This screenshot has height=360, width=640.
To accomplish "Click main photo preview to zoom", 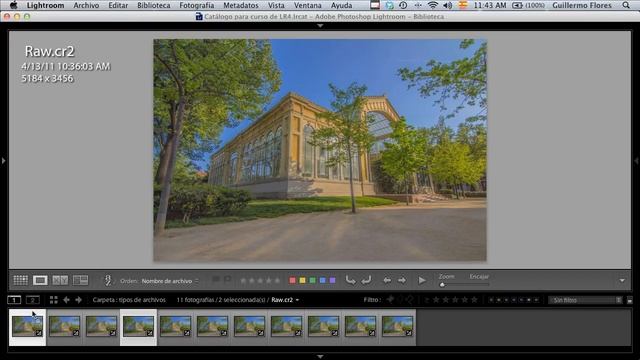I will coord(320,150).
